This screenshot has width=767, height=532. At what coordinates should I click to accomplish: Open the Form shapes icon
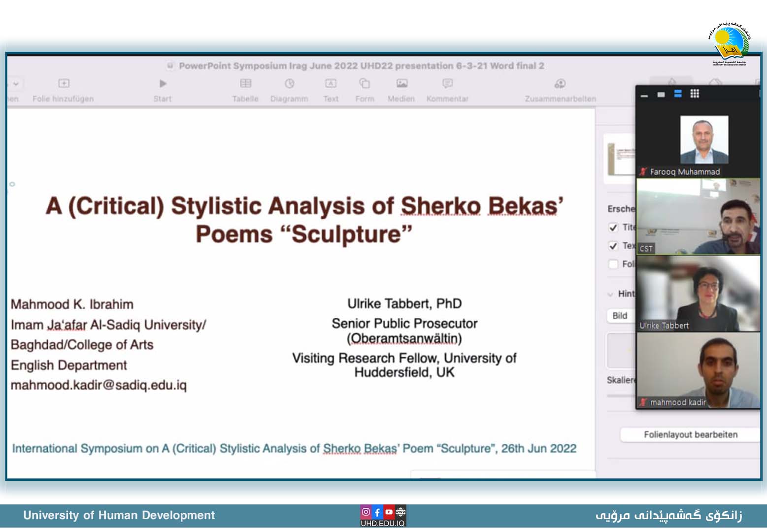365,83
